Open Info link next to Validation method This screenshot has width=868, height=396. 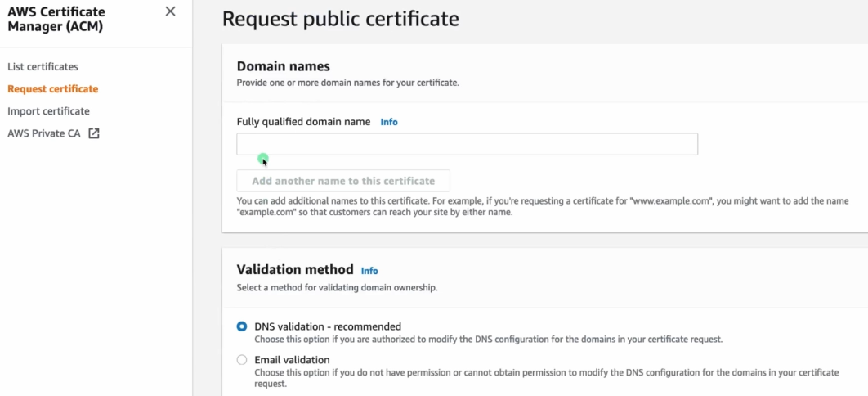369,271
